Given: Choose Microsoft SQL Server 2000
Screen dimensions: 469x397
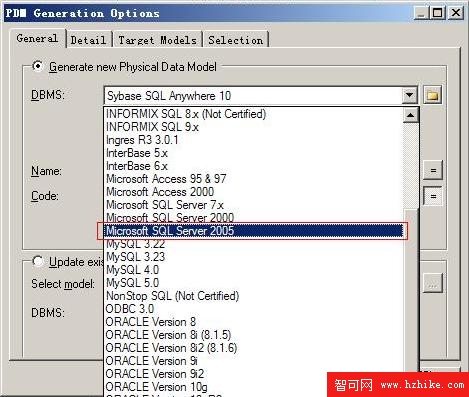Looking at the screenshot, I should 253,218.
